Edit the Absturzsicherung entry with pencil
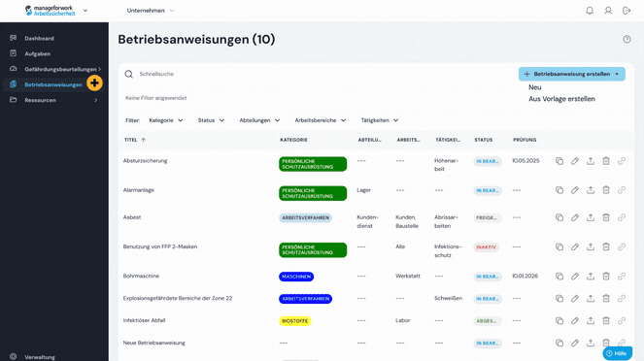 [x=575, y=161]
